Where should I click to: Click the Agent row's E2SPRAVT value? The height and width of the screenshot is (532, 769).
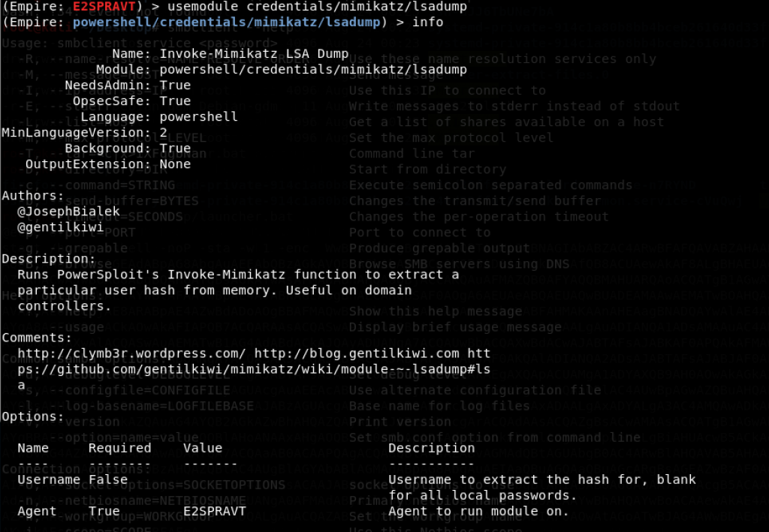pyautogui.click(x=215, y=511)
